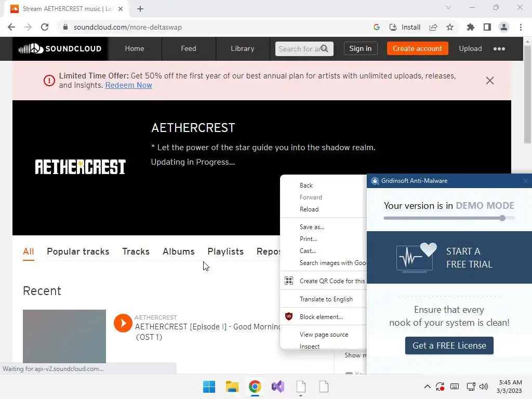Click the browser forward arrow
The height and width of the screenshot is (399, 532).
click(x=28, y=27)
